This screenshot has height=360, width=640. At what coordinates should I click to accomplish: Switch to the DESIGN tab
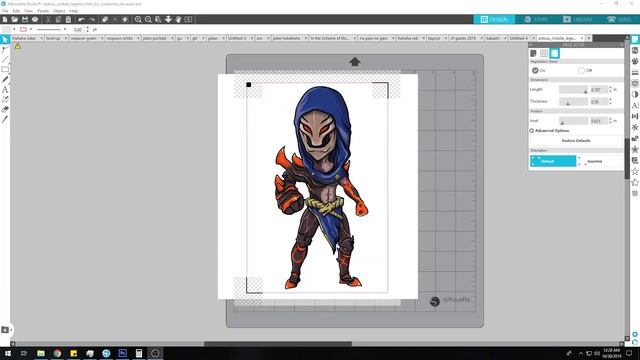pyautogui.click(x=494, y=19)
